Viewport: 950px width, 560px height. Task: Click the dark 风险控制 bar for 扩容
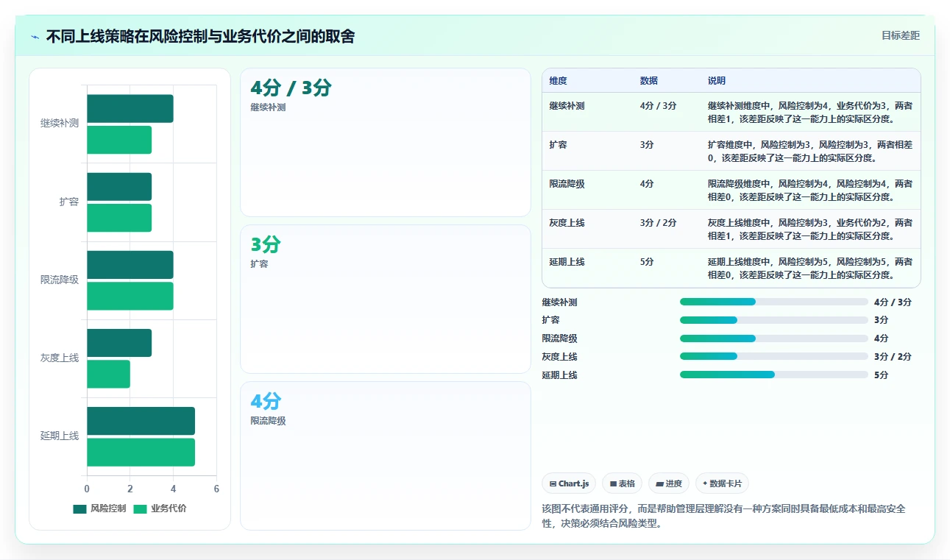[119, 187]
